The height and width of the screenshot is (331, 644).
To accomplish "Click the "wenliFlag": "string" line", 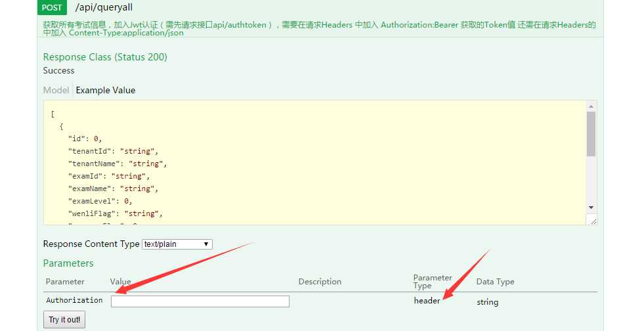I will tap(115, 213).
